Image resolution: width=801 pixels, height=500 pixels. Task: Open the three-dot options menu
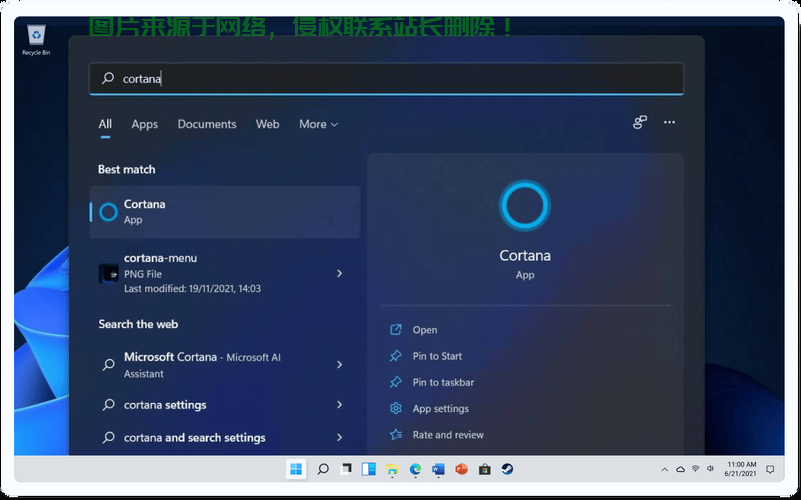[669, 122]
